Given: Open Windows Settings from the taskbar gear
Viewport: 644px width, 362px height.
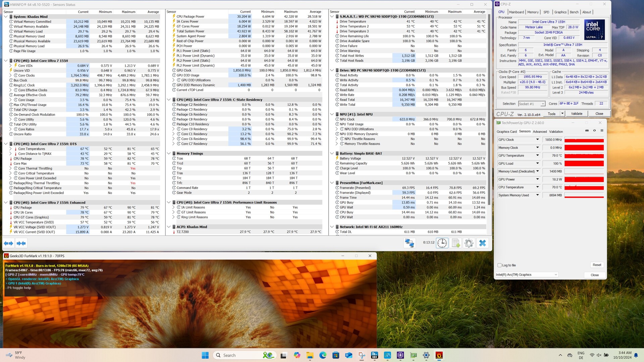Looking at the screenshot, I should tap(426, 355).
